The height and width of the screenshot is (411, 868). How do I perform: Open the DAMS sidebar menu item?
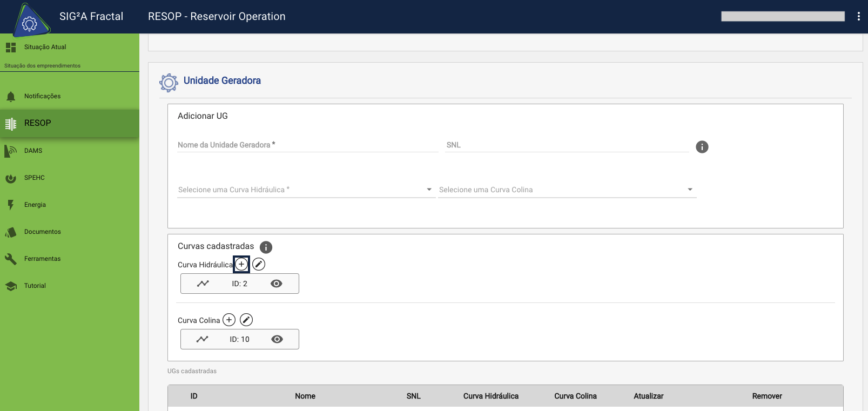point(33,151)
